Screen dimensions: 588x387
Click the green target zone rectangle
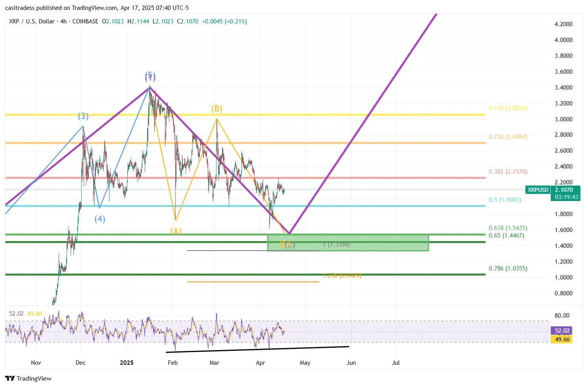pyautogui.click(x=348, y=242)
